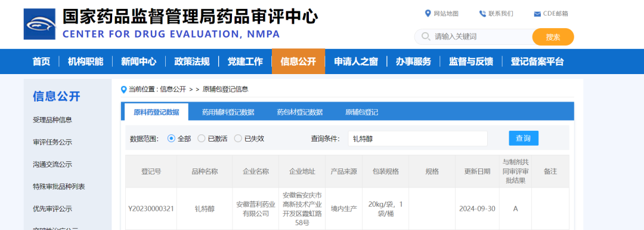The height and width of the screenshot is (230, 644).
Task: Click the CDE logo icon
Action: 39,24
